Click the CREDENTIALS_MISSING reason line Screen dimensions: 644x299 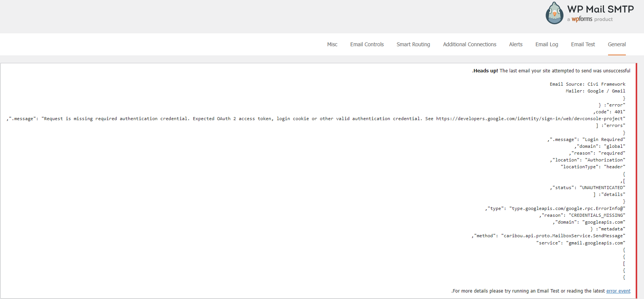point(582,215)
